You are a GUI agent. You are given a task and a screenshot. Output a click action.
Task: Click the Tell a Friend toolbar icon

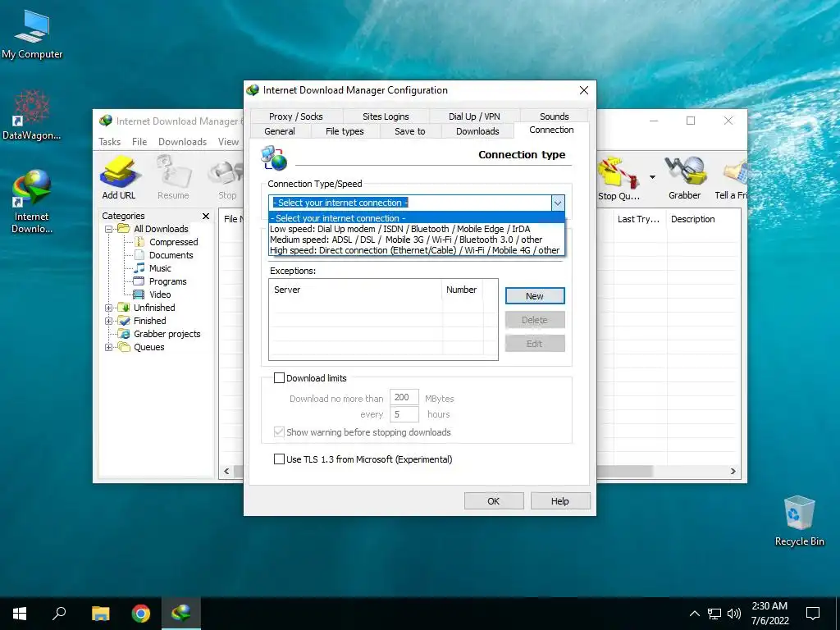tap(732, 178)
